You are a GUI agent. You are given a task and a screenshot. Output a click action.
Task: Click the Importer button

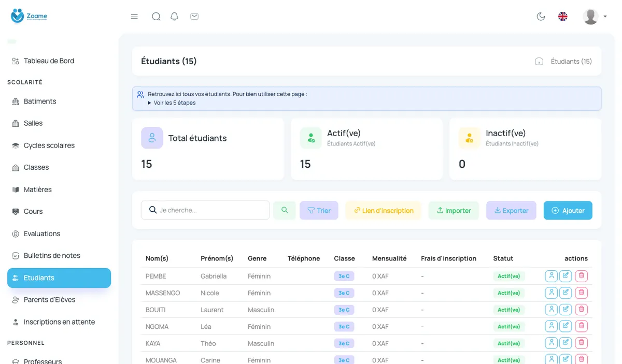tap(454, 210)
